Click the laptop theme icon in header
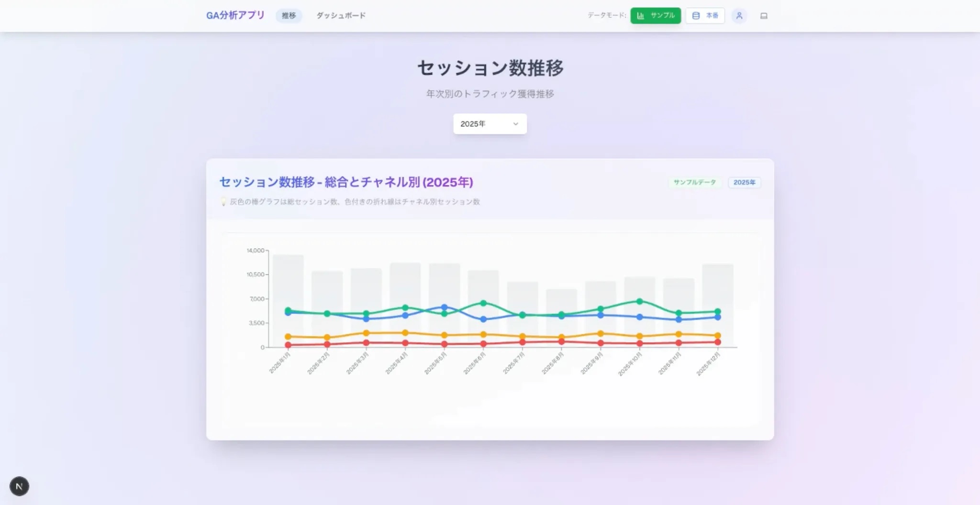 pyautogui.click(x=764, y=16)
